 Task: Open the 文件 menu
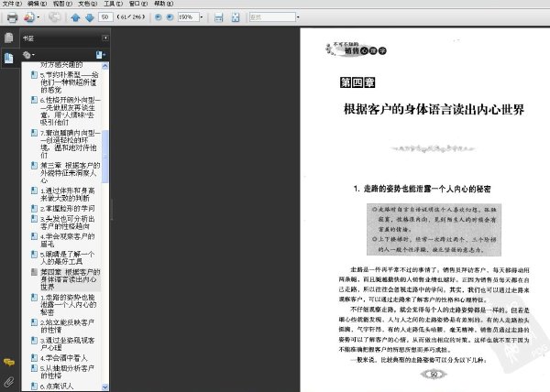(12, 4)
